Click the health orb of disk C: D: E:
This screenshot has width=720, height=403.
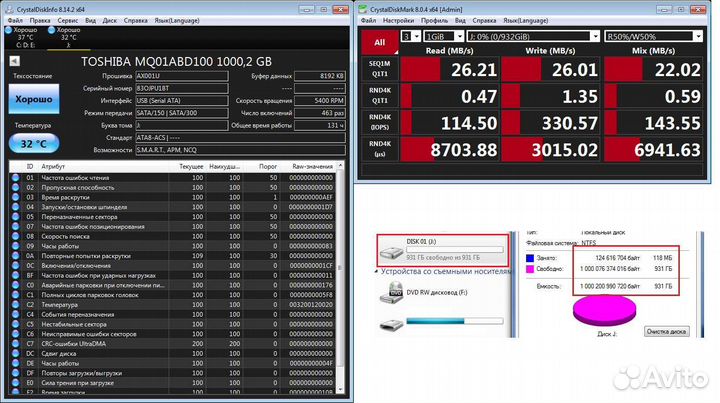pos(8,30)
